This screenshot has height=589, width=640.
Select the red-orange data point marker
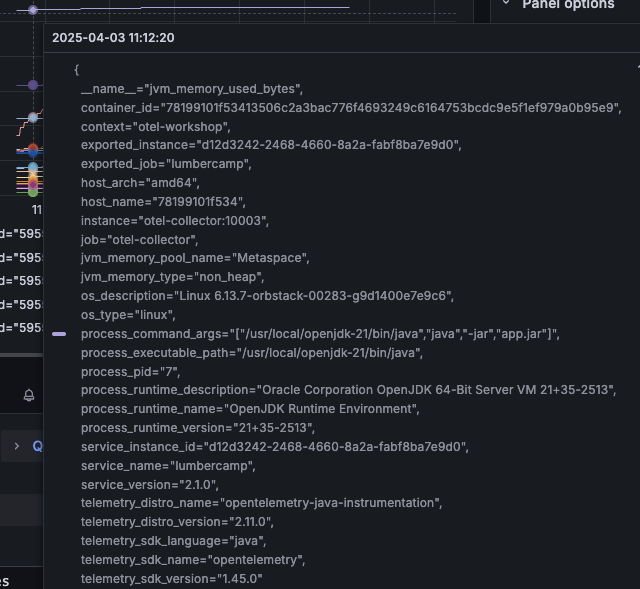[33, 149]
